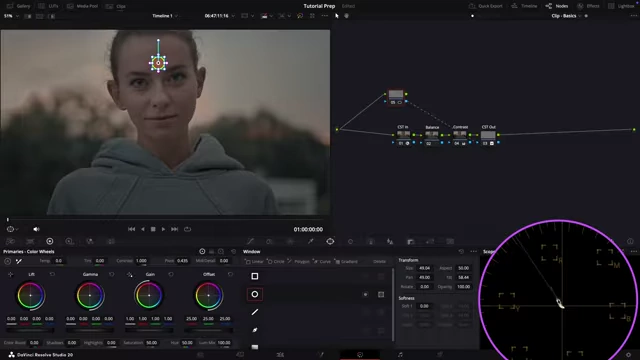
Task: Open the Color Wheels palette icon
Action: click(50, 242)
